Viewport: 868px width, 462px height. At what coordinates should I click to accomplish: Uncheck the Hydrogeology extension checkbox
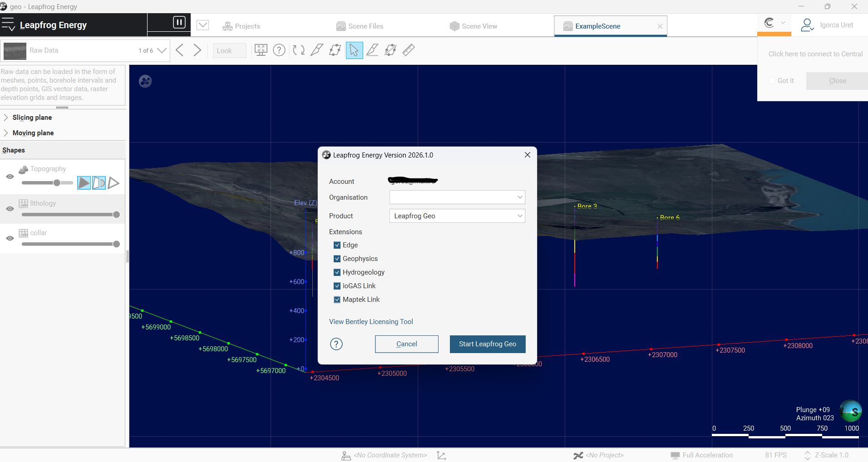click(337, 272)
